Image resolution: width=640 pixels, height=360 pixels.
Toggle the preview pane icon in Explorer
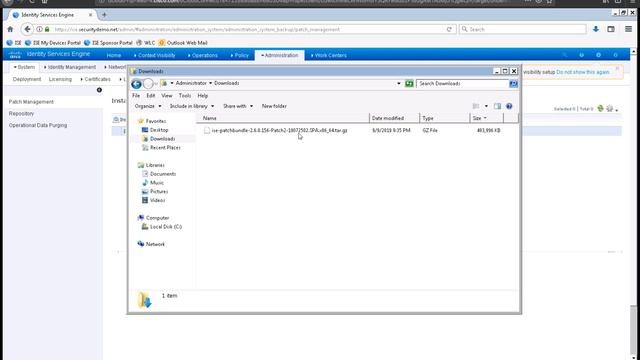(497, 106)
